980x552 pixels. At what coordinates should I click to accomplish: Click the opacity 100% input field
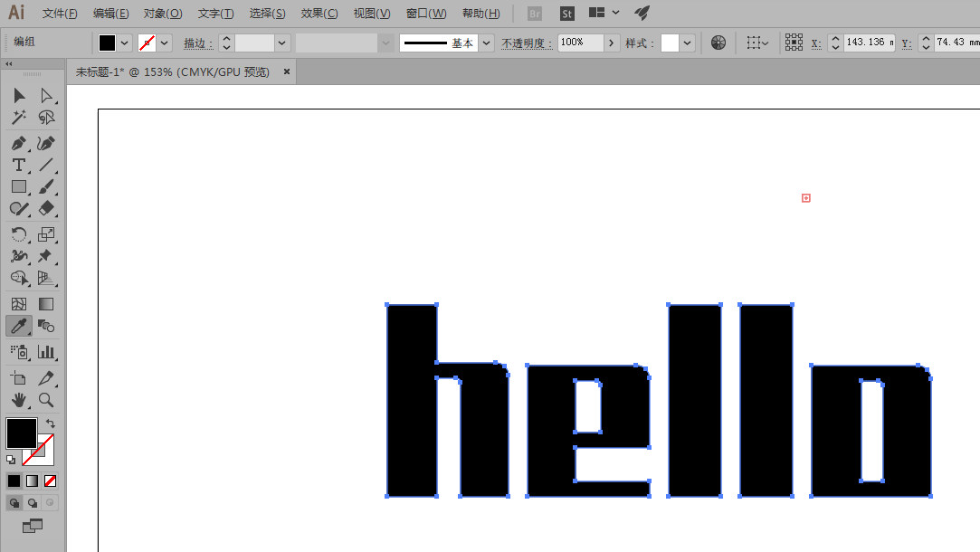click(580, 43)
